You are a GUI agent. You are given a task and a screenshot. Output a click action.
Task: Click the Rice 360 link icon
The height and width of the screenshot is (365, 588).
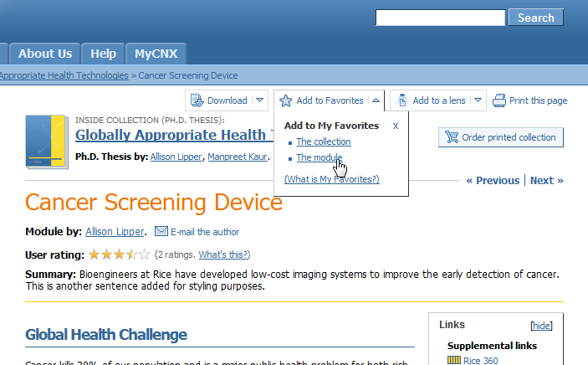point(453,360)
